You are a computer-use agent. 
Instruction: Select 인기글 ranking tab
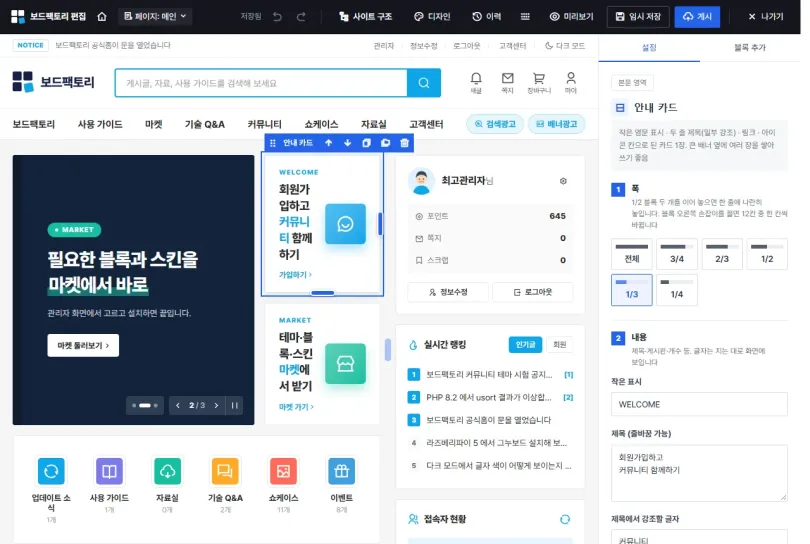click(525, 345)
